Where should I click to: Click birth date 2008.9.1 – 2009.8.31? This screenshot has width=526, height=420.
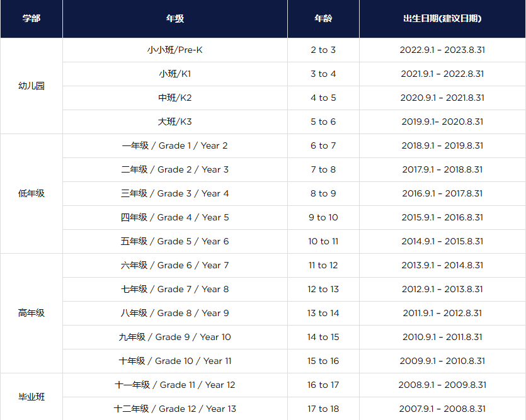coord(442,385)
